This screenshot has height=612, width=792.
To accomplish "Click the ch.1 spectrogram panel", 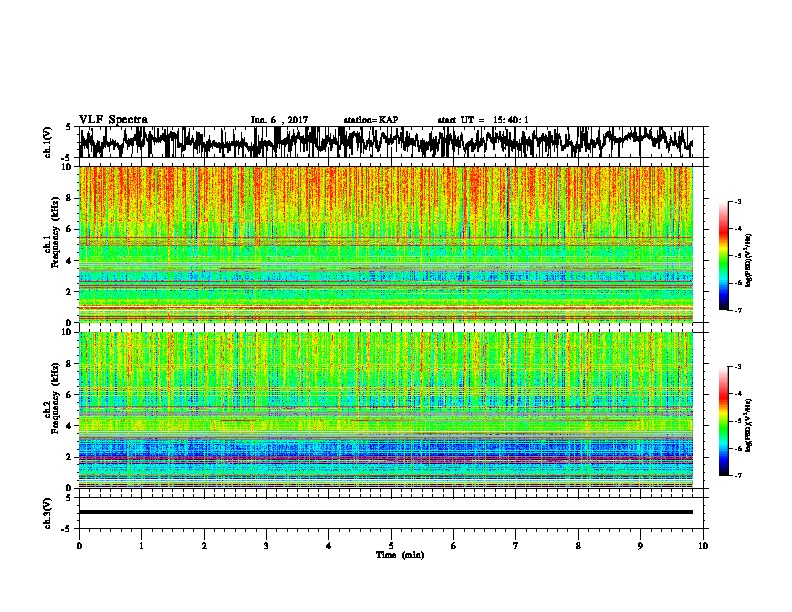I will coord(385,244).
